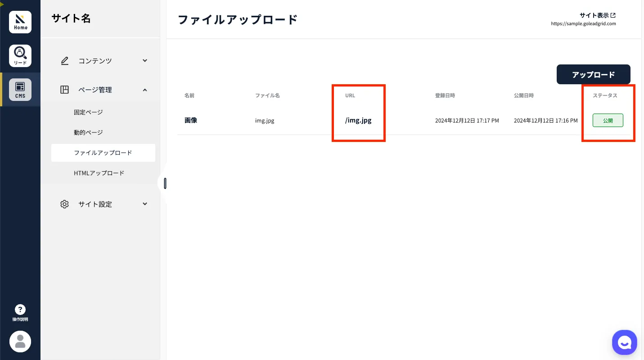
Task: Click the 公開日時 column header
Action: (524, 96)
